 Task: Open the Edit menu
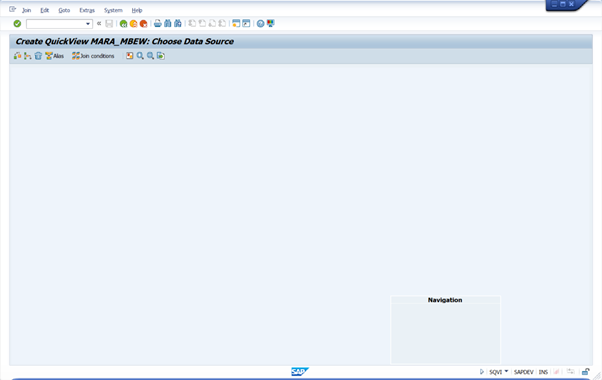45,10
